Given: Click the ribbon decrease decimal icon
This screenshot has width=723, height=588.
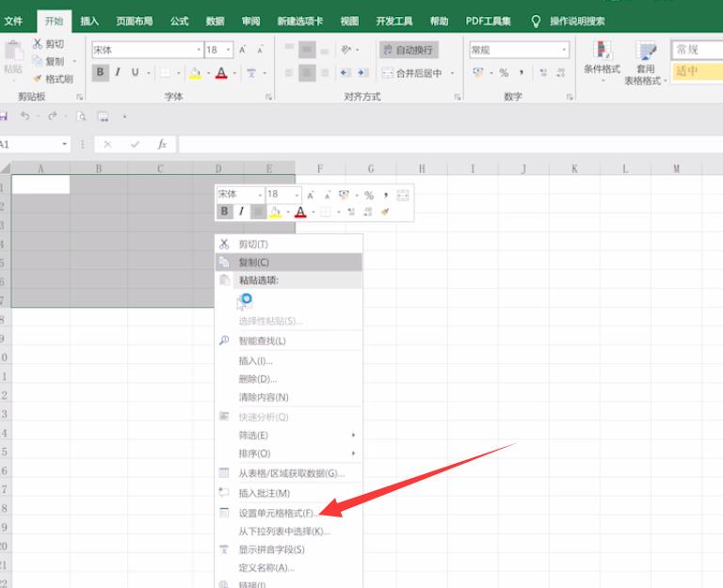Looking at the screenshot, I should [561, 72].
